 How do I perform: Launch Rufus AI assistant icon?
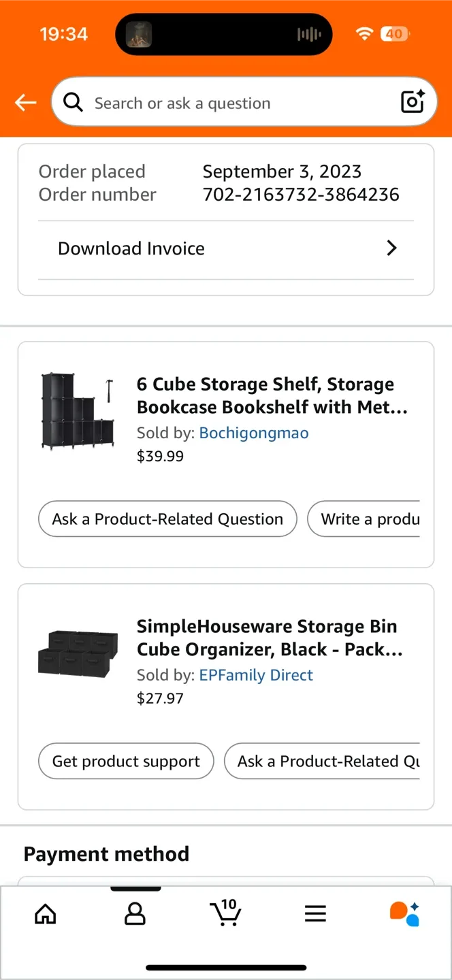(x=404, y=914)
